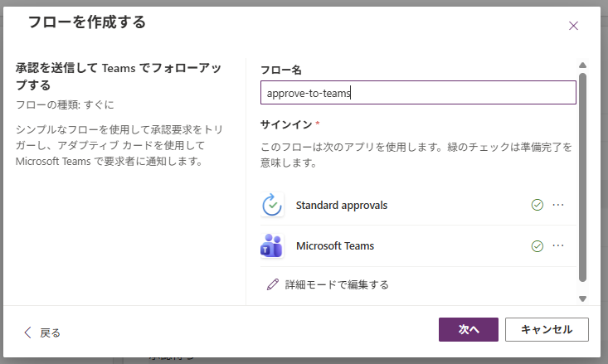Click the フロー名 label
Viewport: 608px width, 364px height.
[x=280, y=70]
